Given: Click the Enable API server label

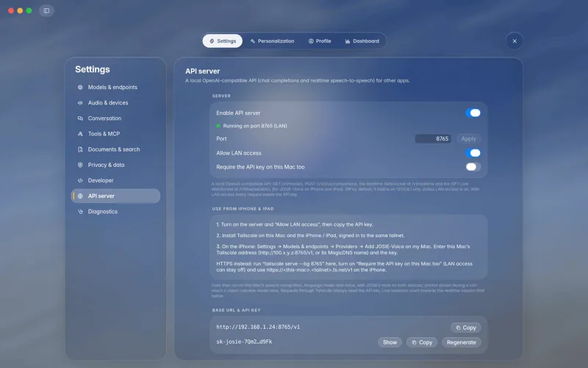Looking at the screenshot, I should click(x=238, y=113).
